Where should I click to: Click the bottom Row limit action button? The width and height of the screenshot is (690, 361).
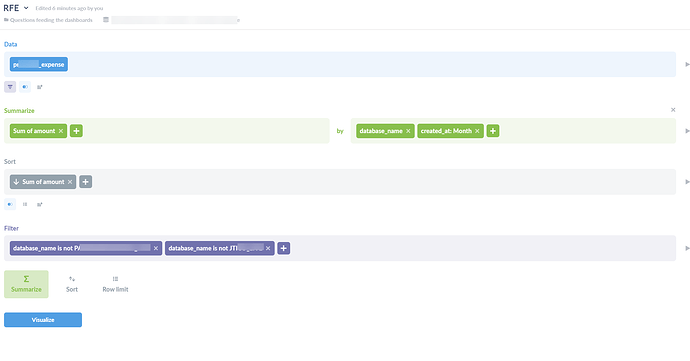point(115,284)
